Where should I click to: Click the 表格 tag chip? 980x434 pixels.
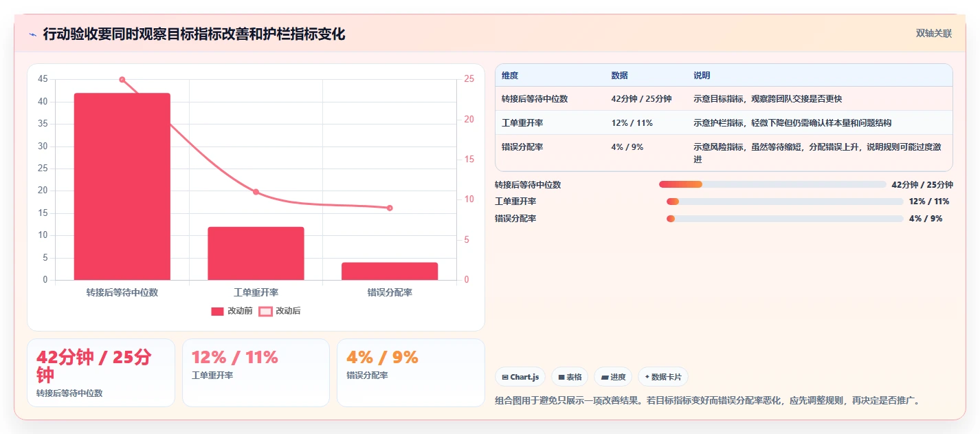point(570,377)
